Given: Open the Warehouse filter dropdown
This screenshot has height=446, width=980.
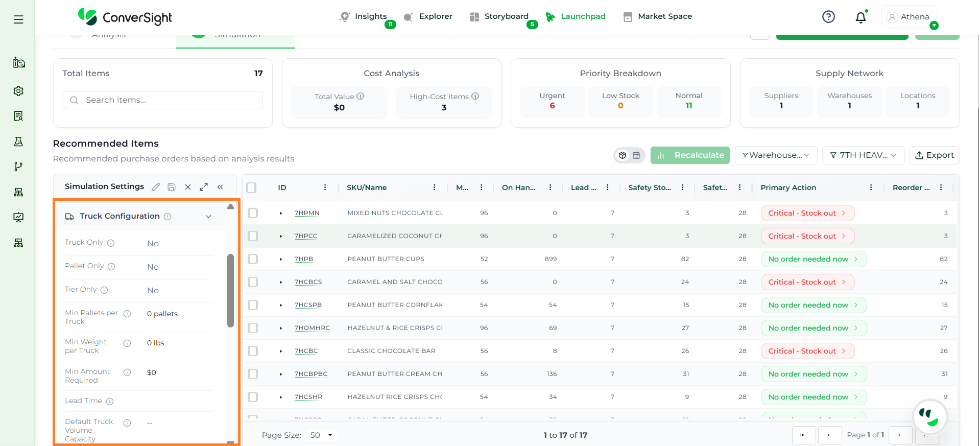Looking at the screenshot, I should point(775,155).
